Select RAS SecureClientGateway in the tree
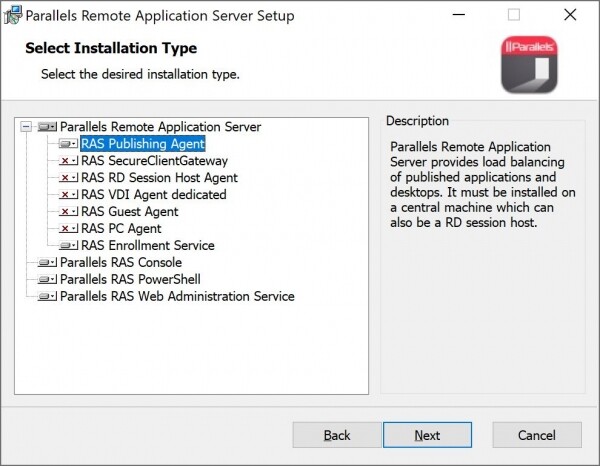 154,161
